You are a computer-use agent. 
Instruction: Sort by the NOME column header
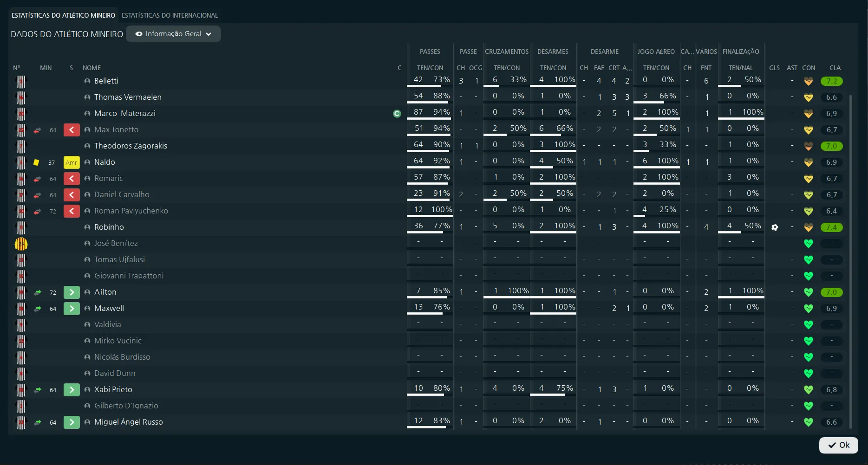tap(91, 68)
